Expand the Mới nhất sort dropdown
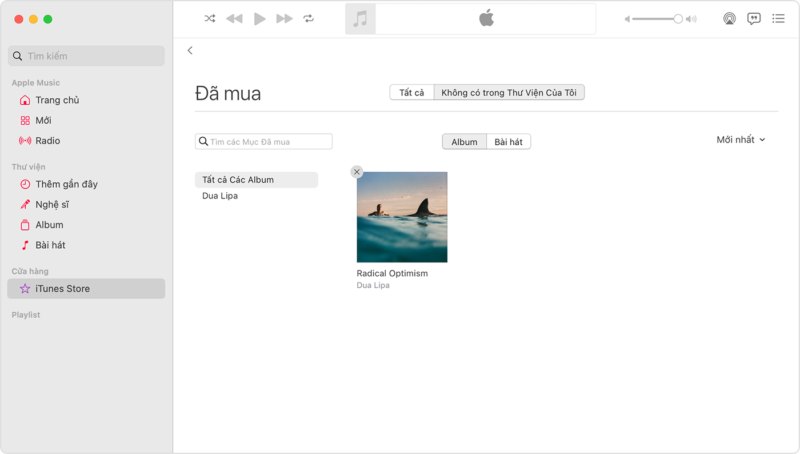This screenshot has width=800, height=454. (x=740, y=140)
